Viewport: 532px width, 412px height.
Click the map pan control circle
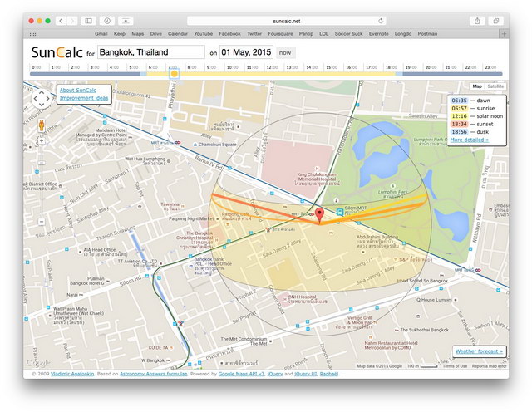tap(40, 100)
